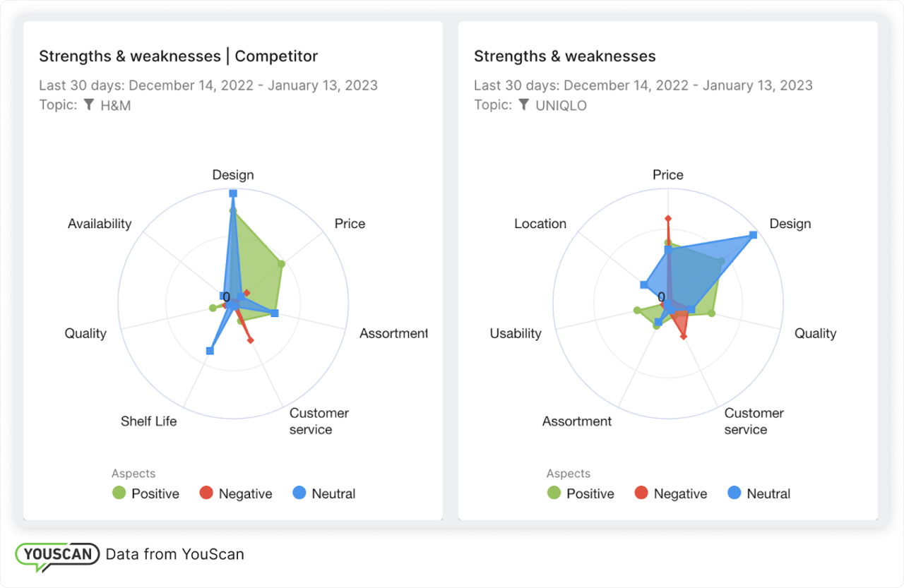
Task: Click the blue Design data point in H&M chart
Action: click(x=233, y=193)
